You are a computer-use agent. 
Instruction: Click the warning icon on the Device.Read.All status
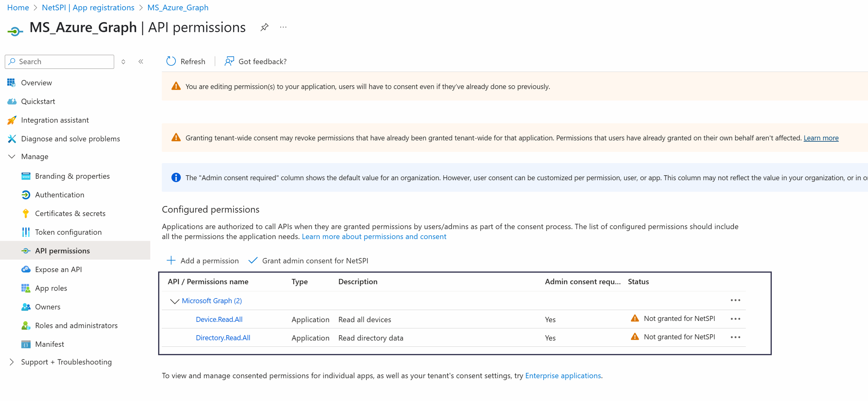click(x=635, y=318)
